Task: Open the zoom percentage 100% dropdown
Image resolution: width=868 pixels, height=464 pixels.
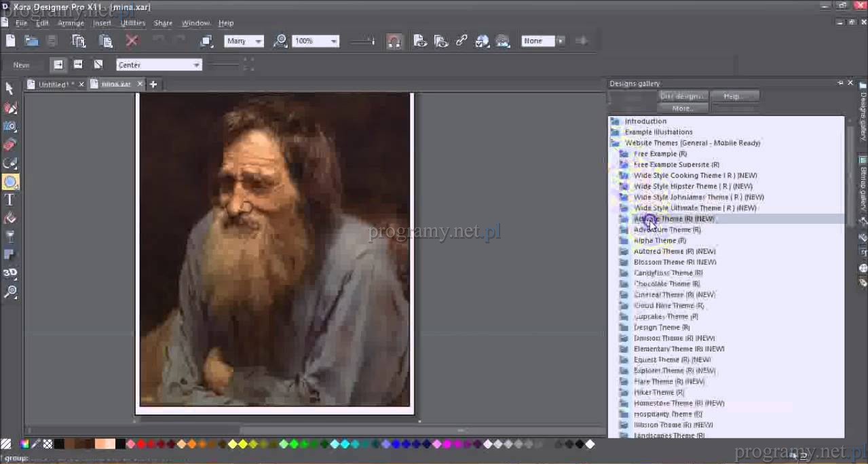Action: click(x=333, y=41)
